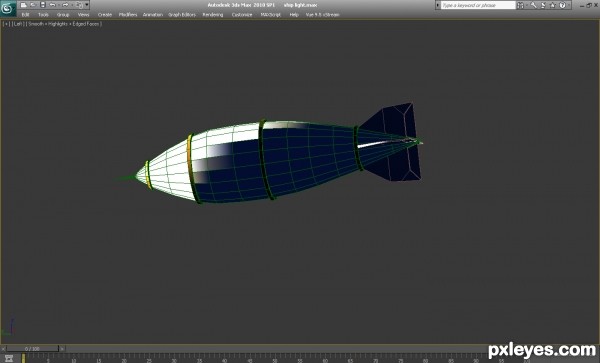600x363 pixels.
Task: Click the keyword search input field
Action: tap(478, 5)
